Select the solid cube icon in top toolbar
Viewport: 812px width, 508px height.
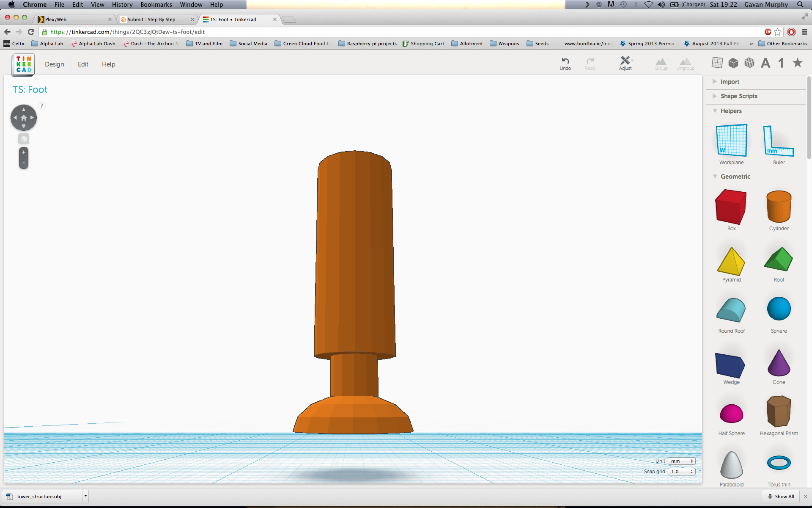733,63
